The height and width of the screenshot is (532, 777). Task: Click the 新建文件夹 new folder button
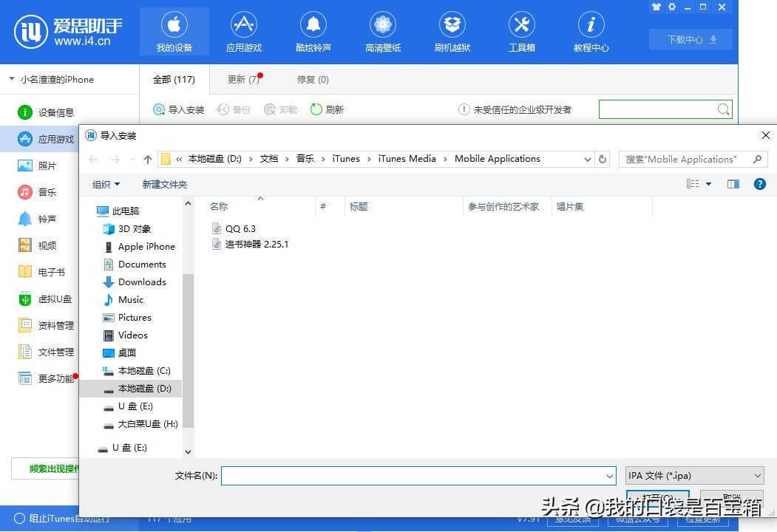pyautogui.click(x=164, y=184)
